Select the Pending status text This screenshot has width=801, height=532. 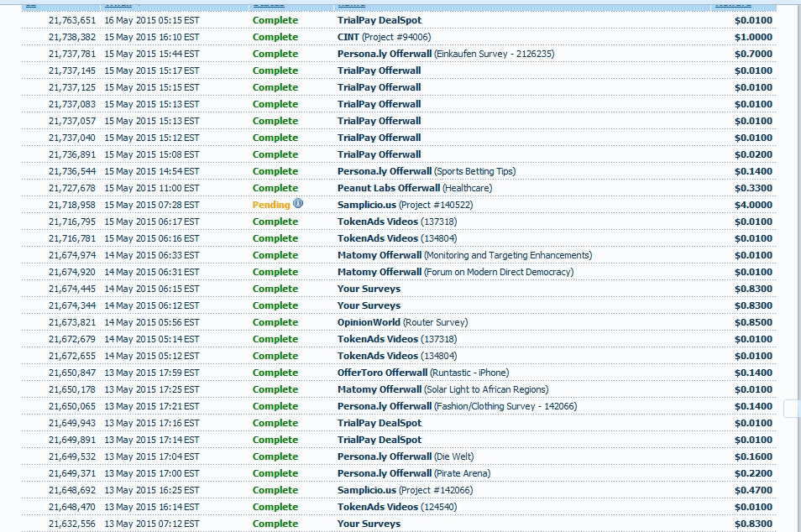click(x=271, y=205)
